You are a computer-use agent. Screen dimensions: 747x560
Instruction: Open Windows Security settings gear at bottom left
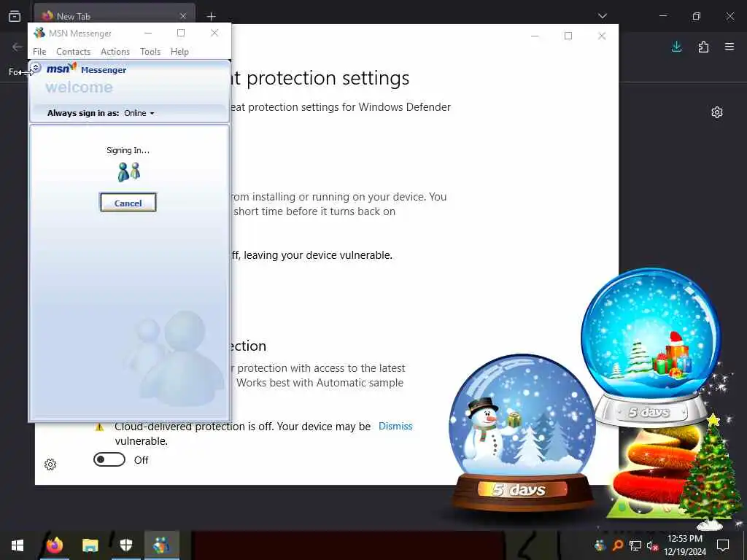[x=50, y=464]
